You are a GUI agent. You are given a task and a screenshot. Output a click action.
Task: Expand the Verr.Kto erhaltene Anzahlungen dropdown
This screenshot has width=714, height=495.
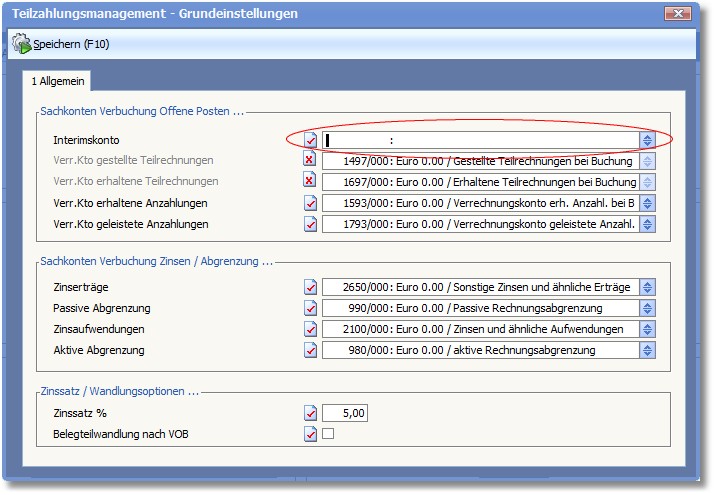tap(647, 203)
